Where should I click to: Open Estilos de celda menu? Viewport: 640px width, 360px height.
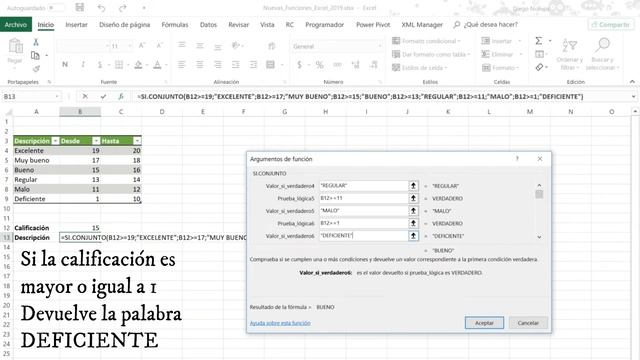pyautogui.click(x=420, y=68)
